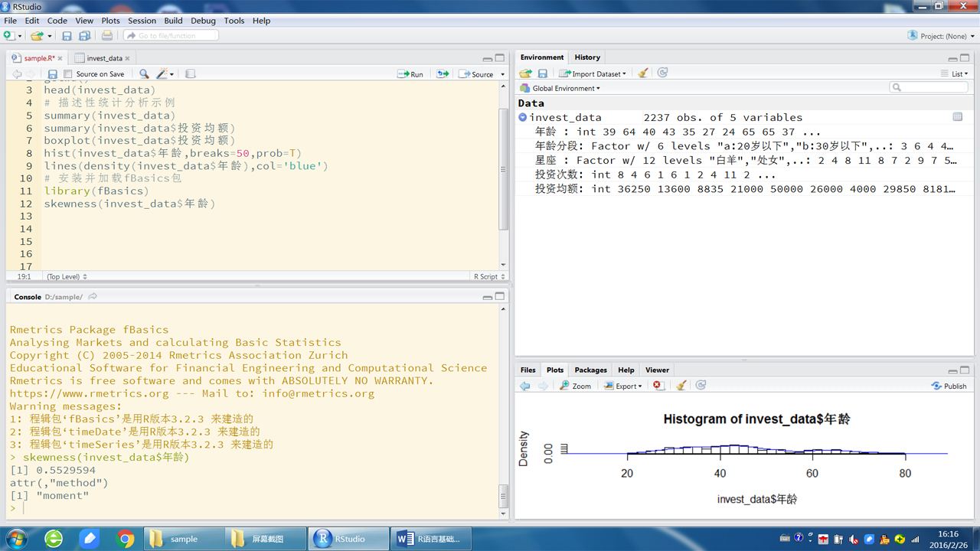Collapse the invest_data object details

[x=522, y=117]
